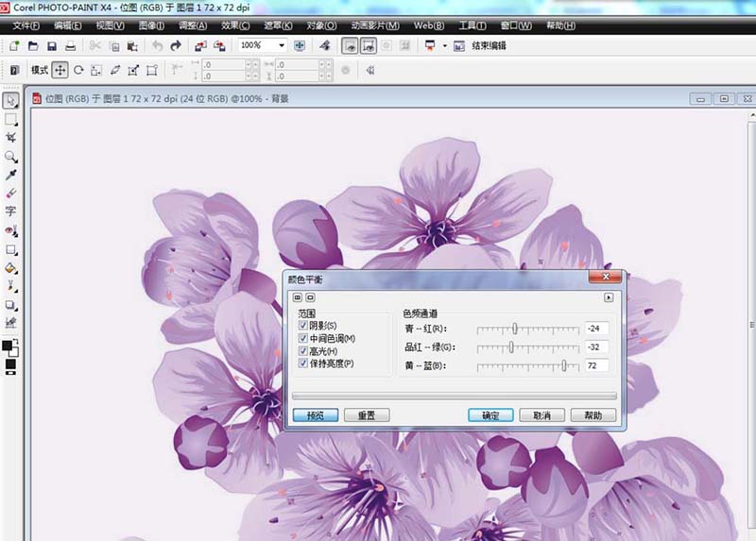Open the 100% zoom level dropdown
The image size is (756, 541).
click(x=282, y=45)
